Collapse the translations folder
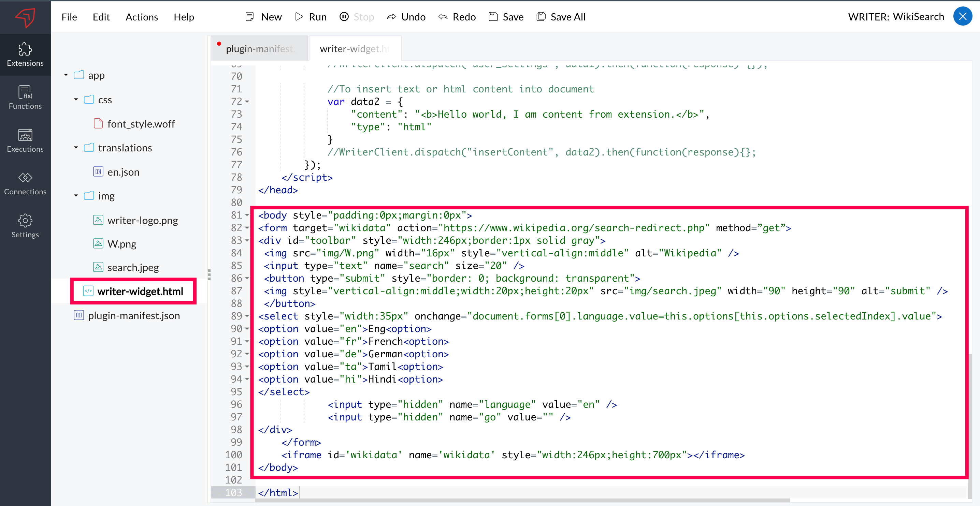The height and width of the screenshot is (506, 980). pyautogui.click(x=76, y=148)
